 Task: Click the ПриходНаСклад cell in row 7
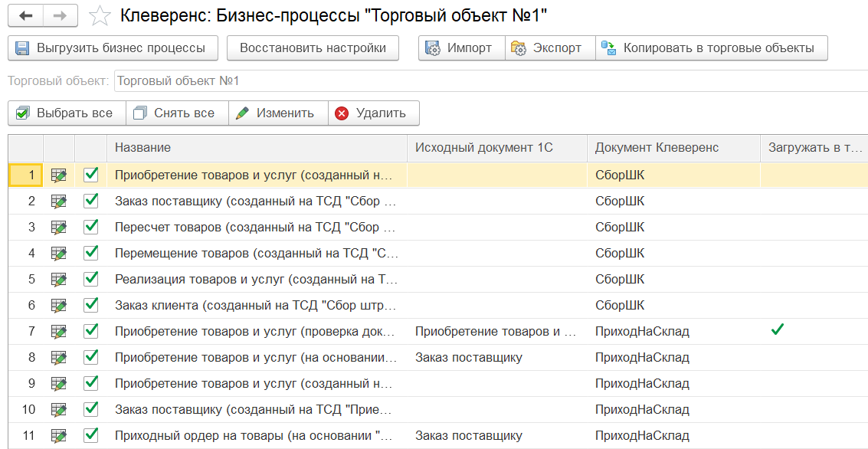click(673, 332)
